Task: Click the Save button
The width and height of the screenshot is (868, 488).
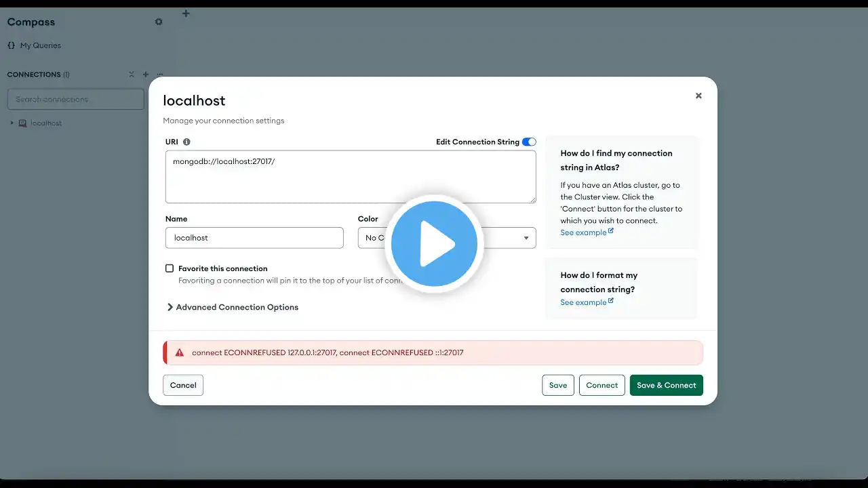Action: click(x=558, y=385)
